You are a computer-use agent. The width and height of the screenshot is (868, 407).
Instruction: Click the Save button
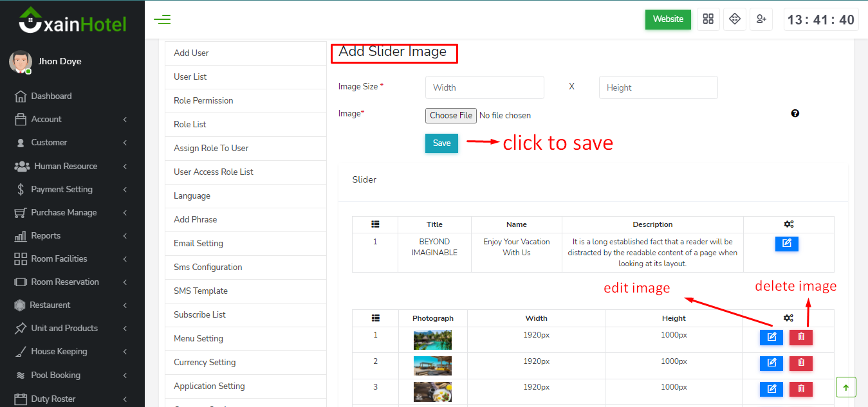click(x=441, y=143)
